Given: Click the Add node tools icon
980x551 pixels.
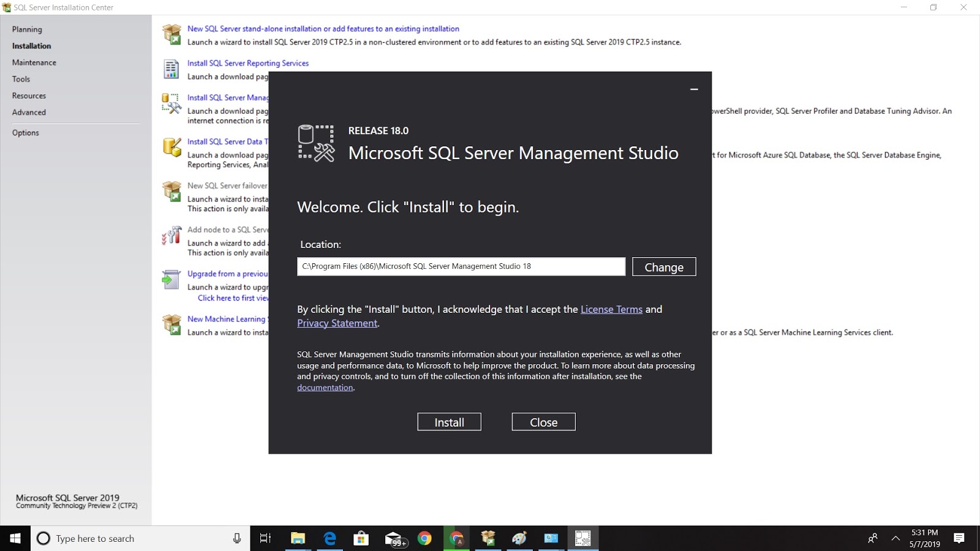Looking at the screenshot, I should 171,235.
